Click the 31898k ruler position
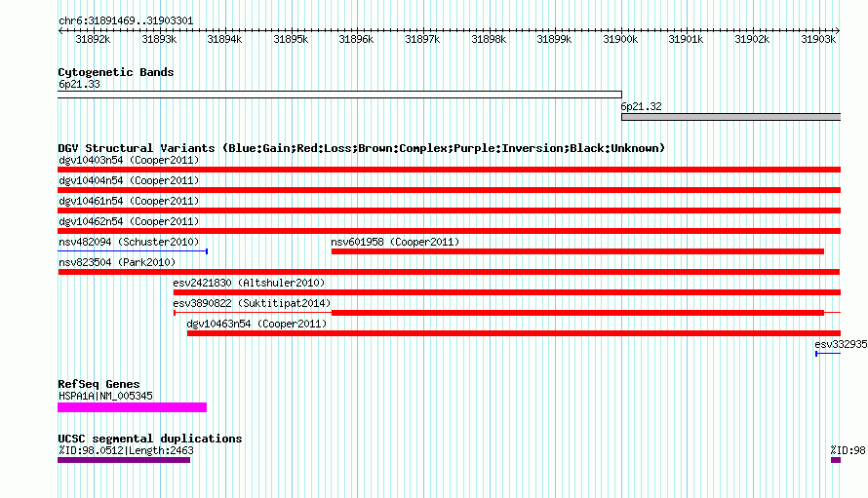 [489, 39]
